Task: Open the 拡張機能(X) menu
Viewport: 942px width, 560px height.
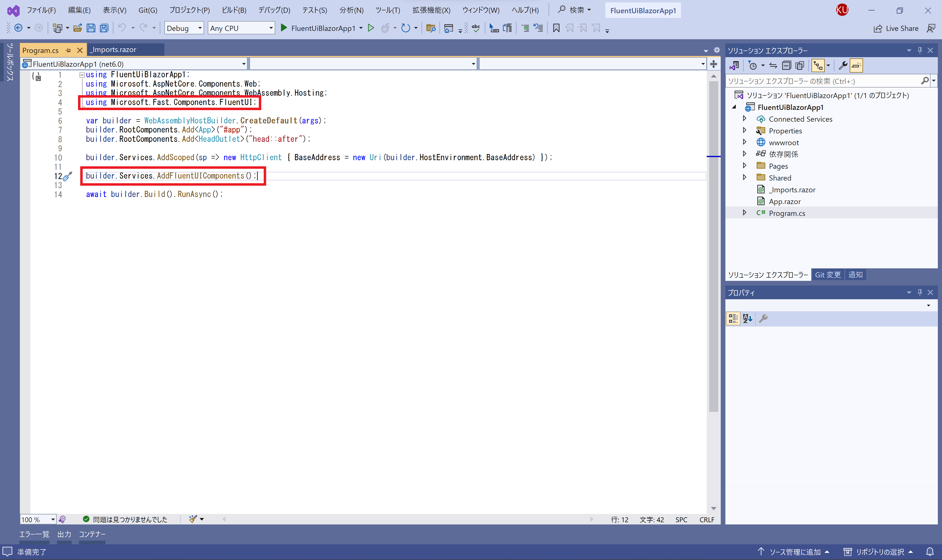Action: [x=431, y=10]
